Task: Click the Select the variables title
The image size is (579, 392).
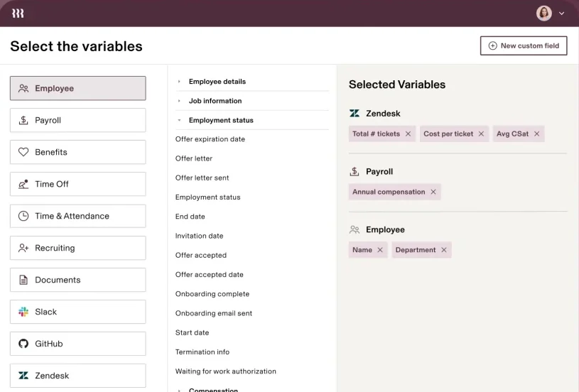Action: (x=76, y=46)
